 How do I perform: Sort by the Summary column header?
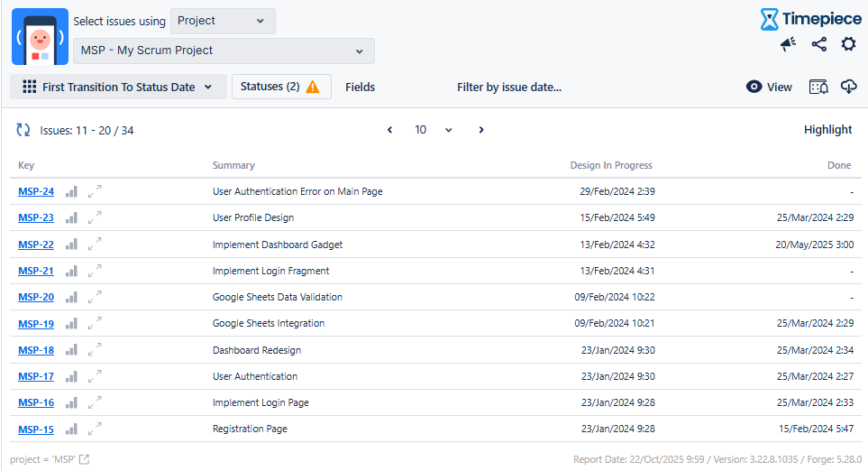pyautogui.click(x=233, y=165)
